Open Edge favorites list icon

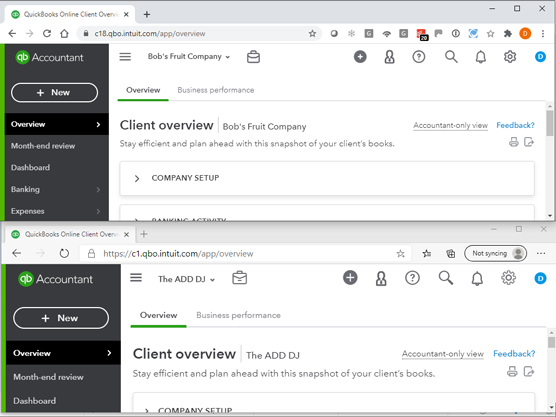click(427, 254)
